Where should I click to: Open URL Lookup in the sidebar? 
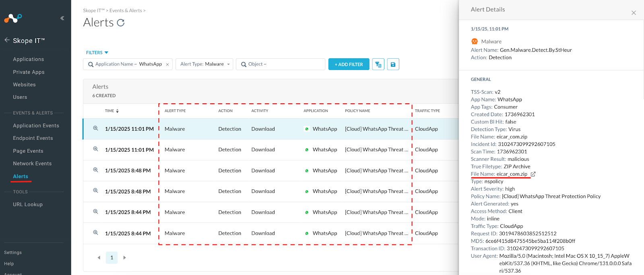tap(28, 204)
